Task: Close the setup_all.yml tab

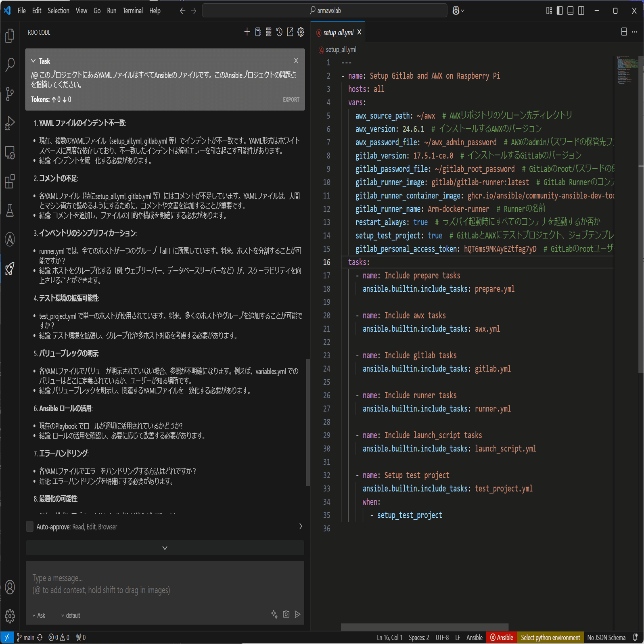Action: [359, 32]
